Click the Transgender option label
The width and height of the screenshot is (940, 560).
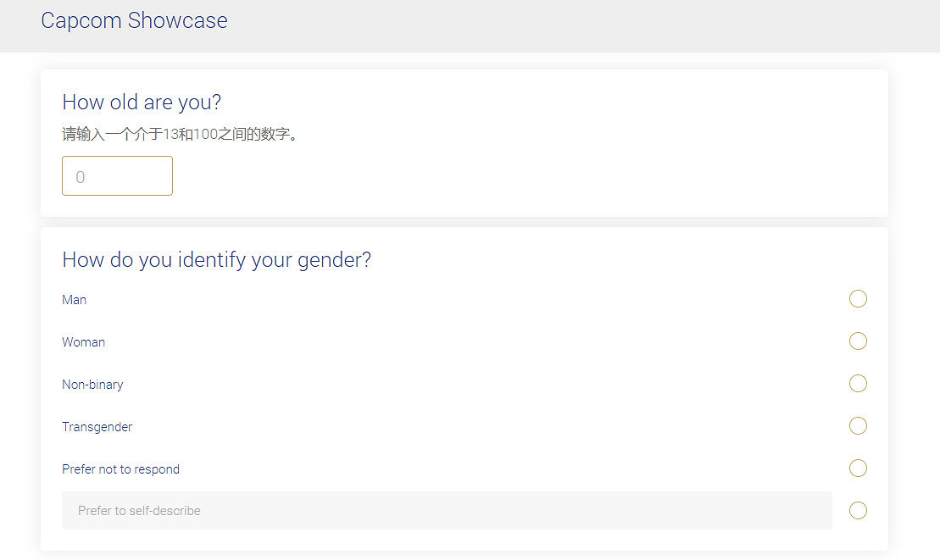coord(97,427)
